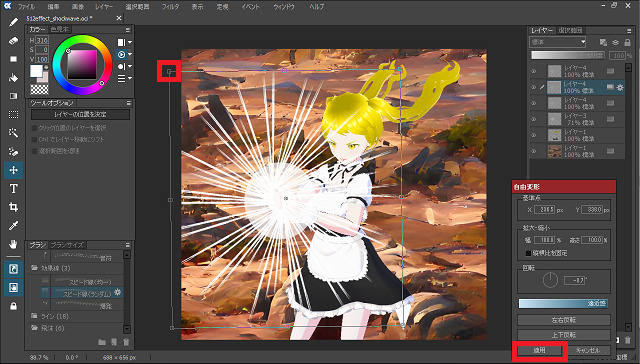Toggle the upper blue snap button in left toolbar
The image size is (640, 364).
coord(13,270)
